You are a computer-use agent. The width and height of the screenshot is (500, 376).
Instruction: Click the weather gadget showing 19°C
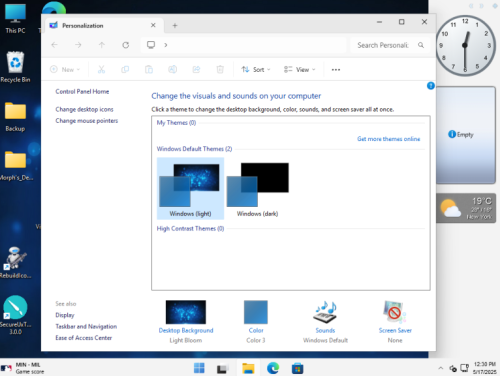(x=466, y=208)
